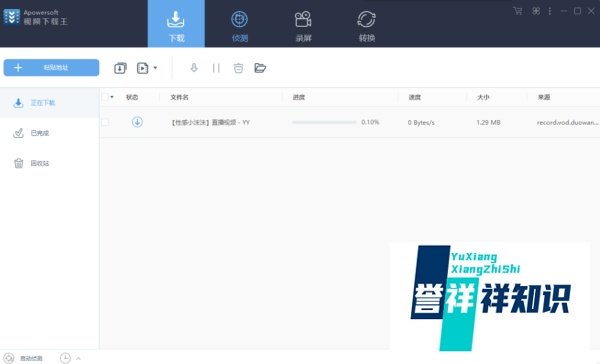Click the pause toolbar icon
Viewport: 600px width, 364px height.
(216, 68)
